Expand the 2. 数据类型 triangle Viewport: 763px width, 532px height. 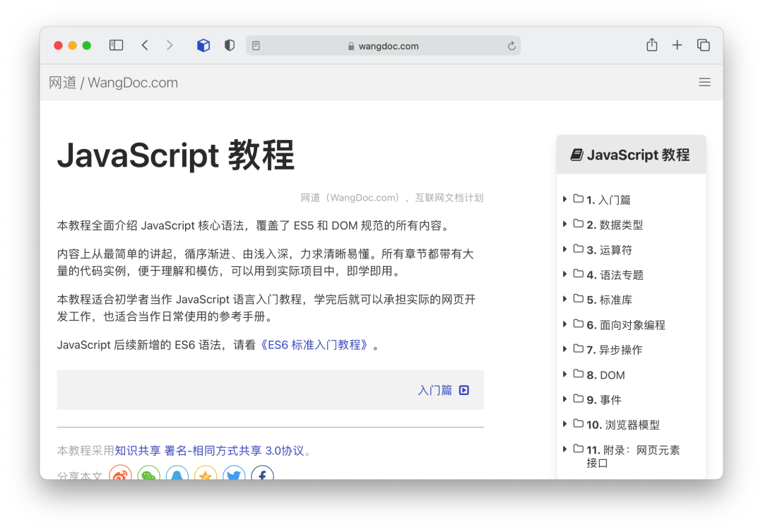(564, 224)
